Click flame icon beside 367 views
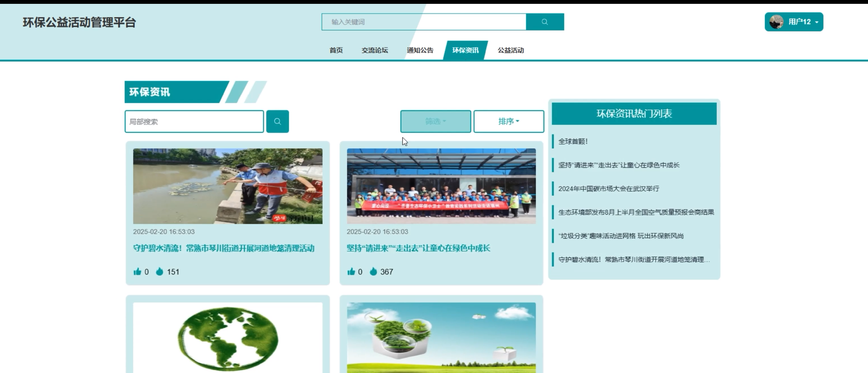Screen dimensions: 868x373 click(x=373, y=271)
